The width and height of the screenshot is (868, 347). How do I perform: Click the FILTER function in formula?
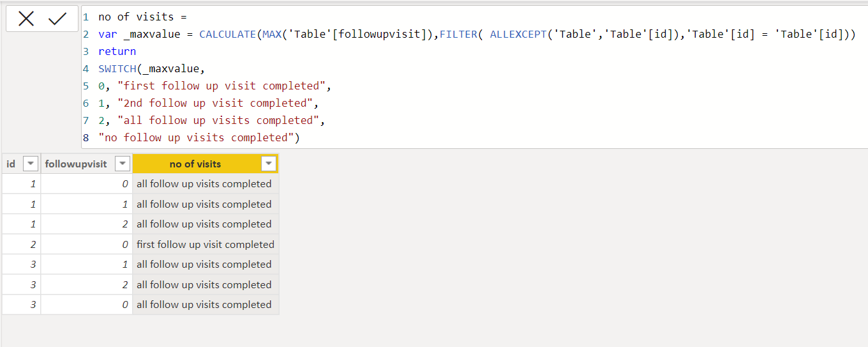click(458, 34)
